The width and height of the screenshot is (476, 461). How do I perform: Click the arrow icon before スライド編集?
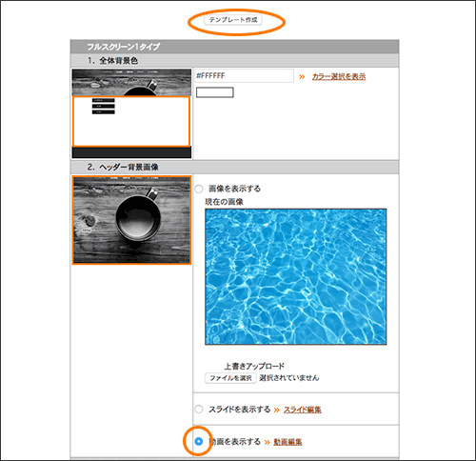pyautogui.click(x=277, y=410)
